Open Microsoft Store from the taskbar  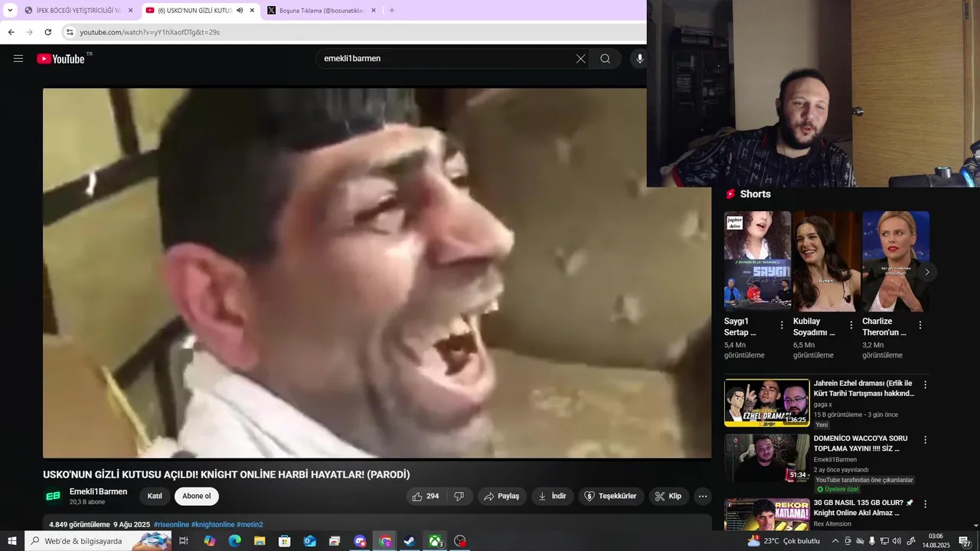[x=284, y=541]
